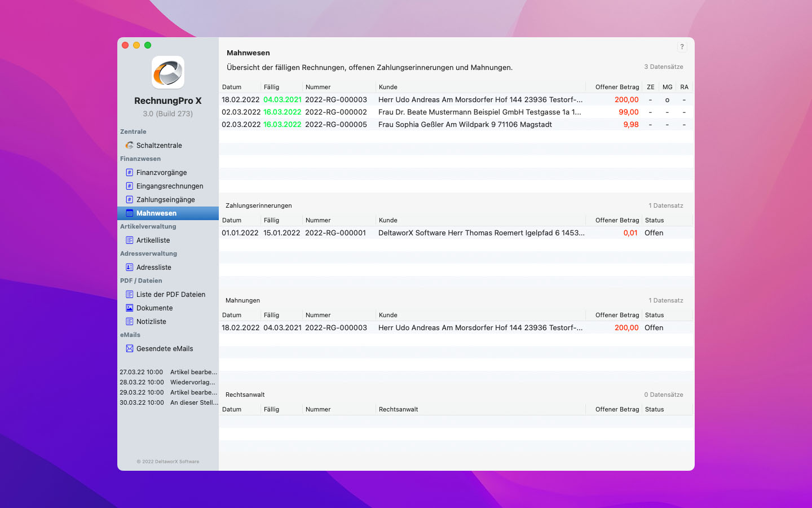
Task: Click the Artikelliste list icon
Action: [x=129, y=240]
